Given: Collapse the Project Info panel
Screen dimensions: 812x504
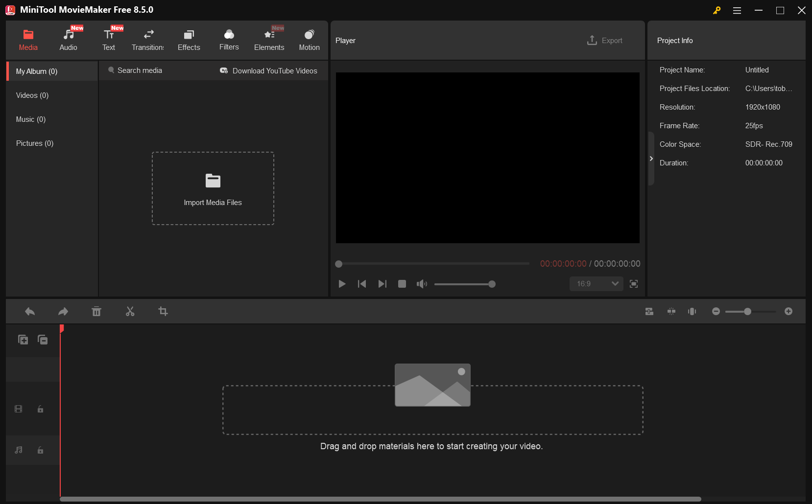Looking at the screenshot, I should tap(651, 159).
